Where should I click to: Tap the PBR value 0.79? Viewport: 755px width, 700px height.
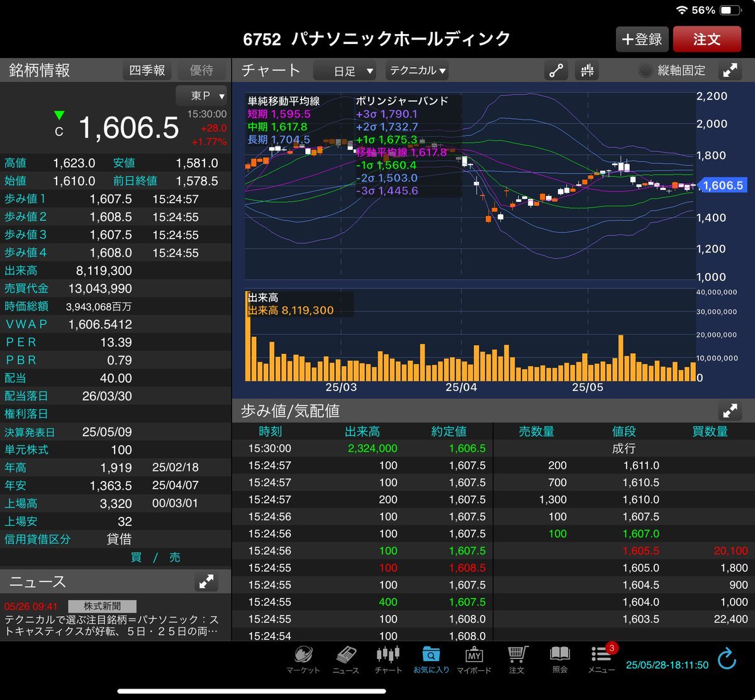[120, 361]
